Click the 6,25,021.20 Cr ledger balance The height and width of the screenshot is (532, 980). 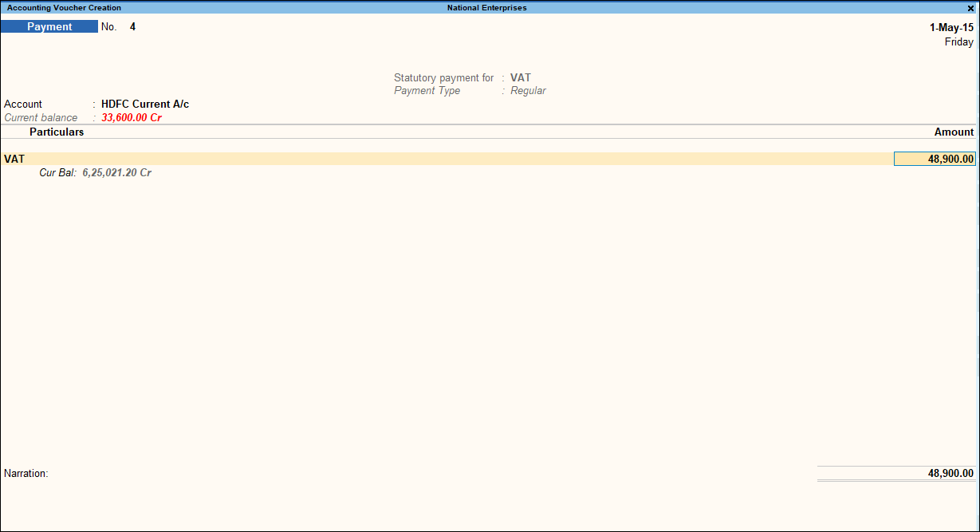(x=117, y=172)
